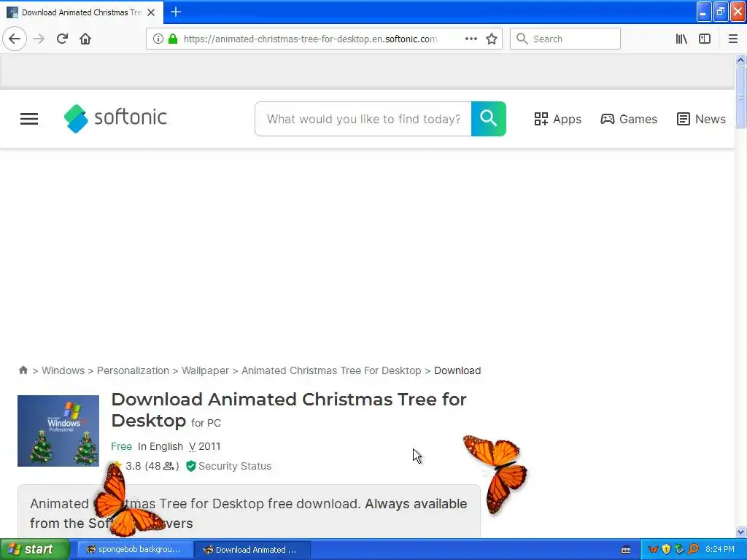747x560 pixels.
Task: Open a new tab with plus button
Action: (175, 12)
